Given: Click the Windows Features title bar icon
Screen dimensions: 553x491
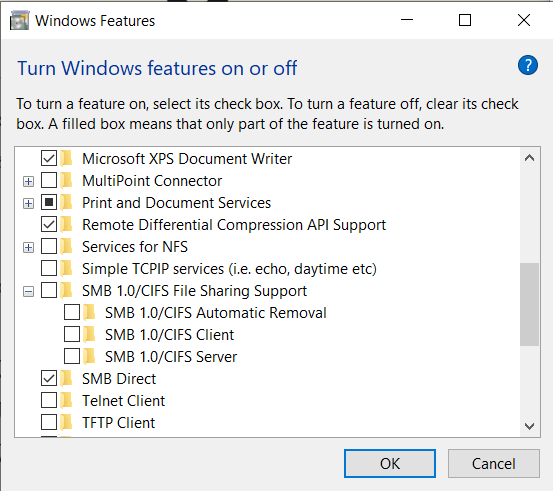Looking at the screenshot, I should (19, 20).
